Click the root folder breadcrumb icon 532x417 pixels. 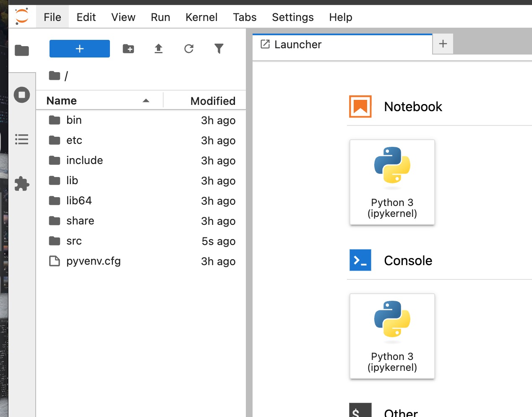(55, 76)
